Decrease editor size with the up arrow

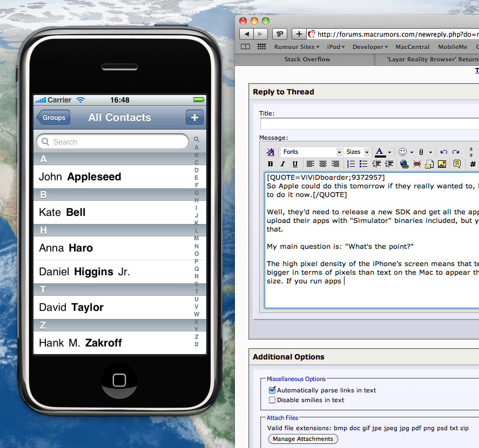click(471, 149)
